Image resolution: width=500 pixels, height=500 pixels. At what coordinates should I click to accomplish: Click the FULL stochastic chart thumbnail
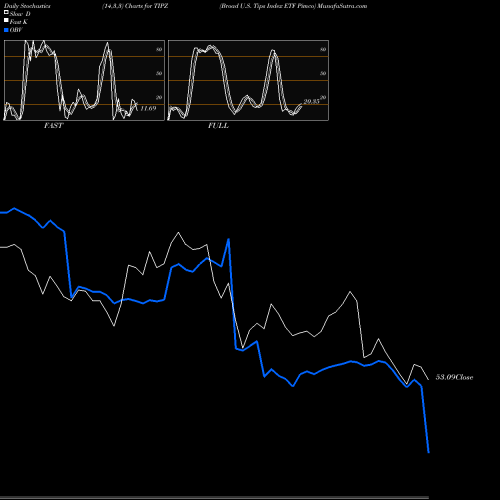[248, 80]
